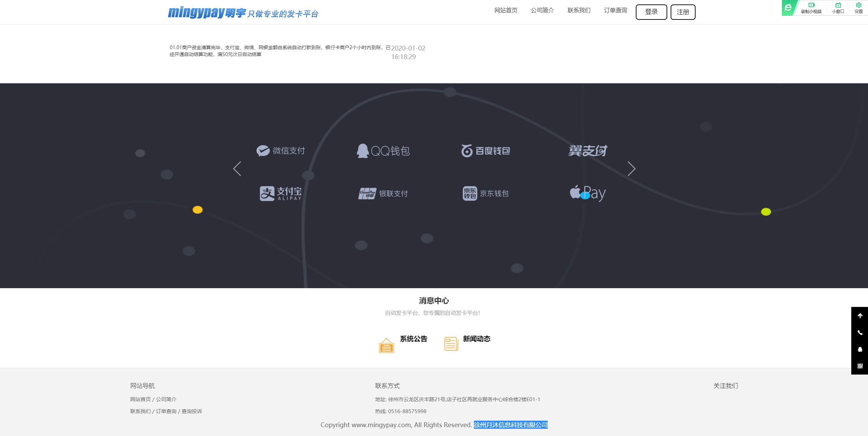Screen dimensions: 868x436
Task: Click highlighted 徐州月沐信息科技有限公司 text
Action: pos(510,425)
